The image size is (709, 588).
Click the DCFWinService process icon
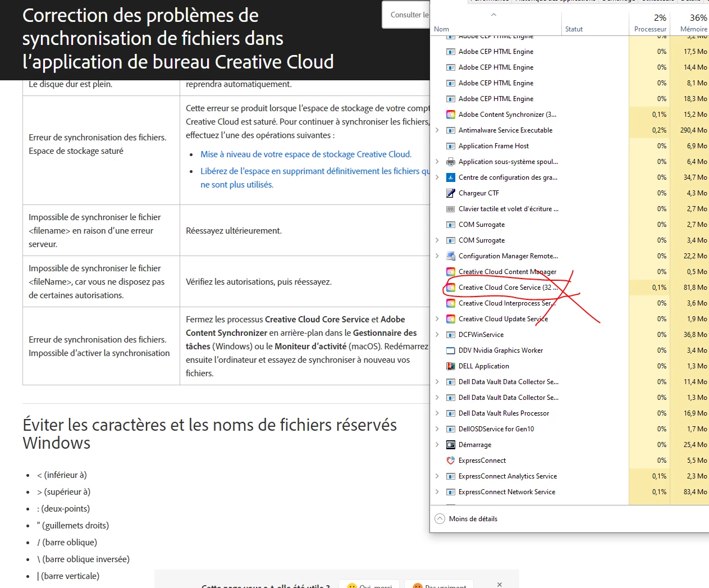450,335
